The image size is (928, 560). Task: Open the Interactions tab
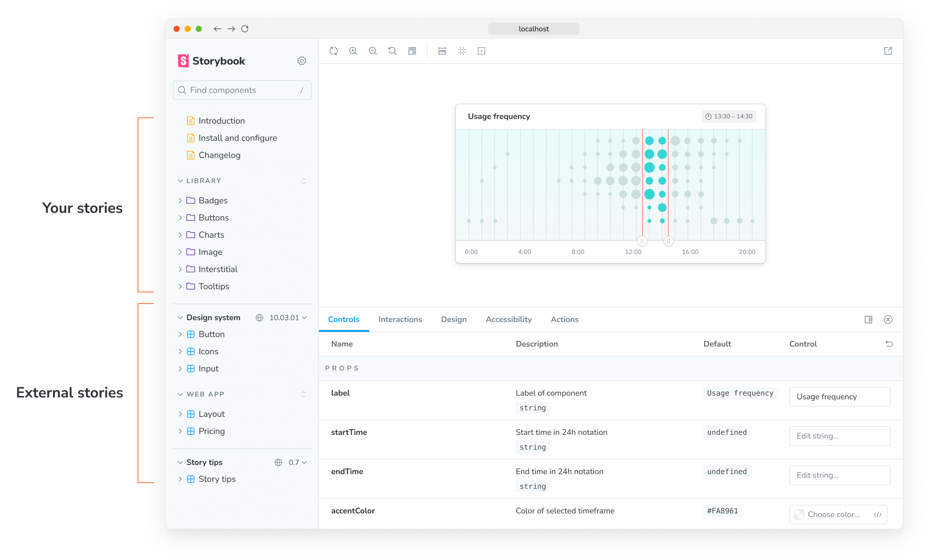(400, 319)
